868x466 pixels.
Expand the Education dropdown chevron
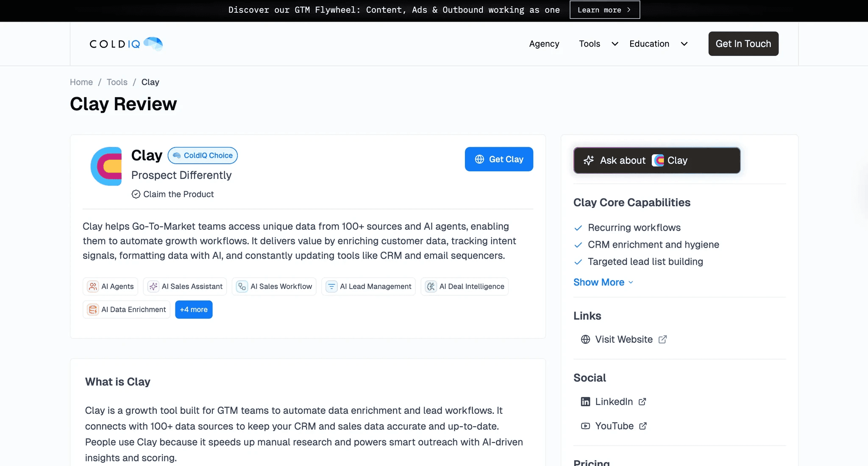pyautogui.click(x=684, y=44)
